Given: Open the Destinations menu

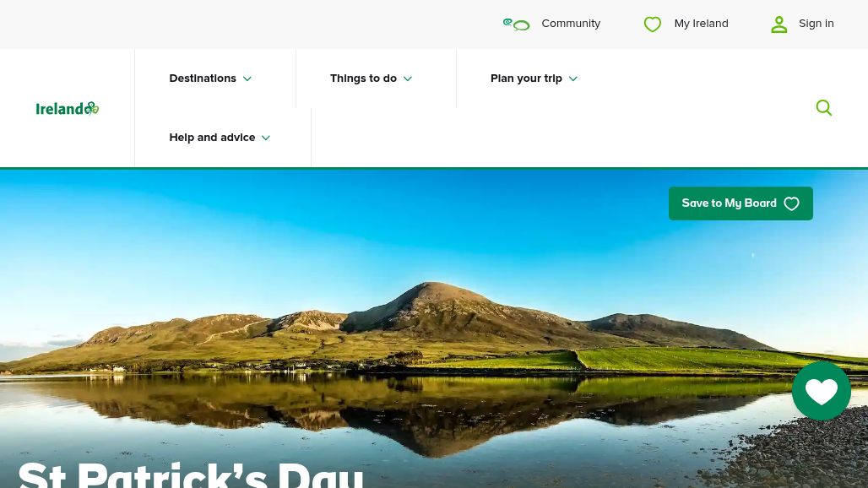Looking at the screenshot, I should pos(210,79).
